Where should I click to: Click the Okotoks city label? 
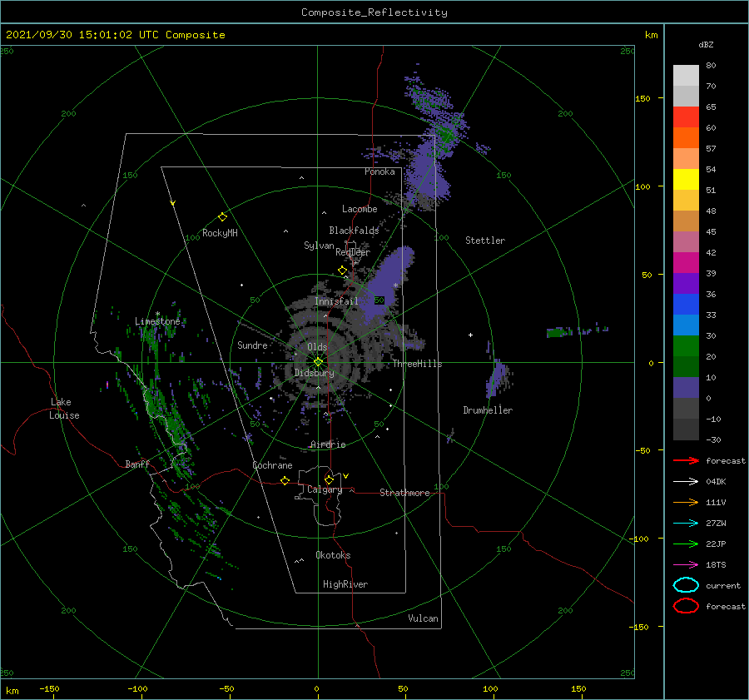[x=333, y=555]
